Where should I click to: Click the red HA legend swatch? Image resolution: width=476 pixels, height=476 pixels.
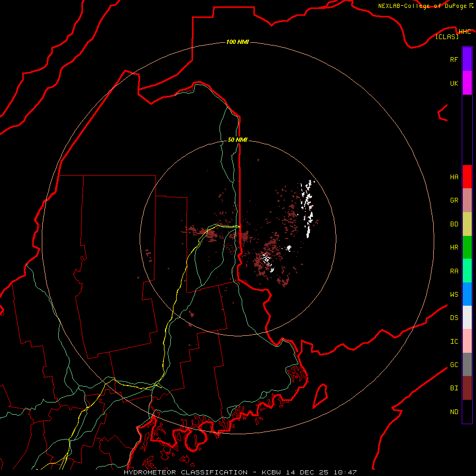tap(467, 177)
